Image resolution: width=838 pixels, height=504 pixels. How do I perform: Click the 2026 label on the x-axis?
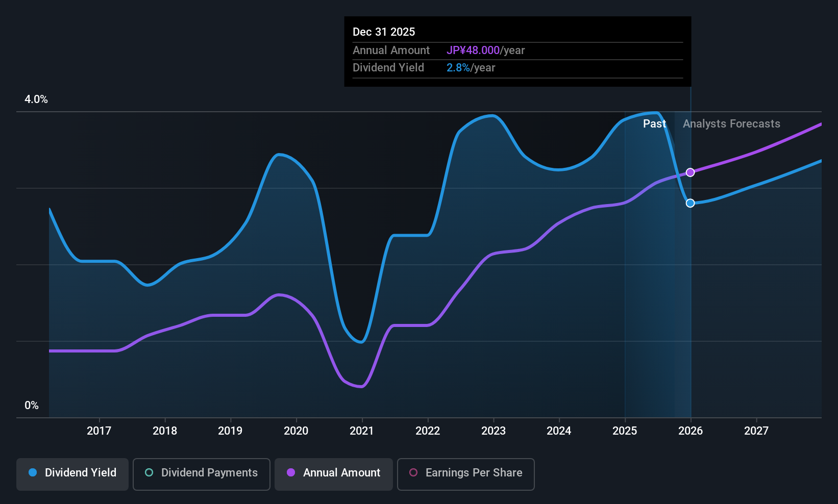(691, 431)
